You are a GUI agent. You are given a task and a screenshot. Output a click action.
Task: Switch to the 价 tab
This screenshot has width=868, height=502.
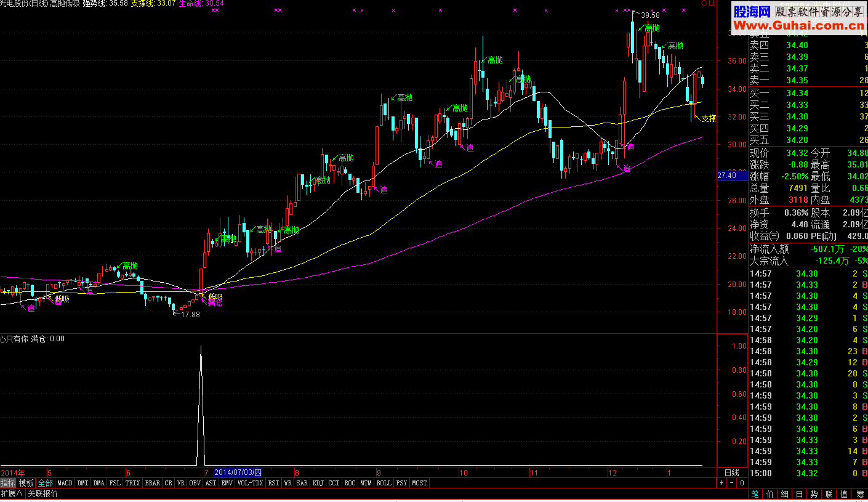tap(770, 494)
